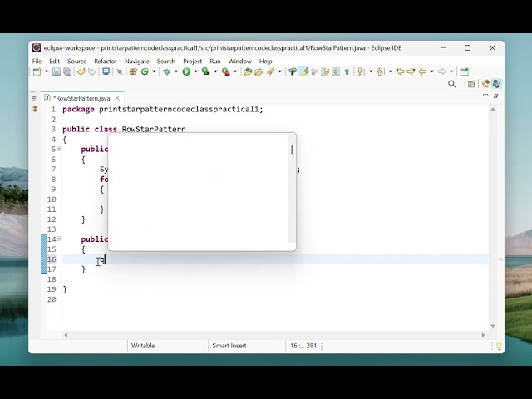Image resolution: width=532 pixels, height=399 pixels.
Task: Click the flashlight Search icon in toolbar
Action: point(270,71)
